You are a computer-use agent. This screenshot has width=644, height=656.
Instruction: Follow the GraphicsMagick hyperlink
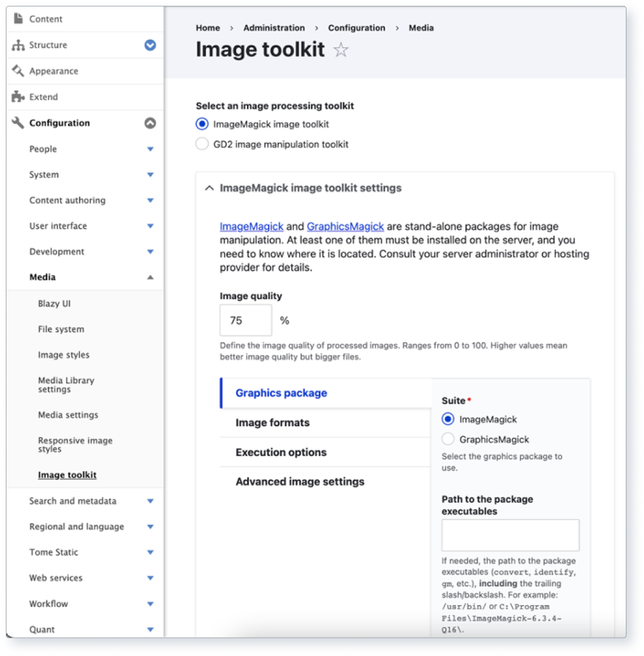click(x=345, y=226)
